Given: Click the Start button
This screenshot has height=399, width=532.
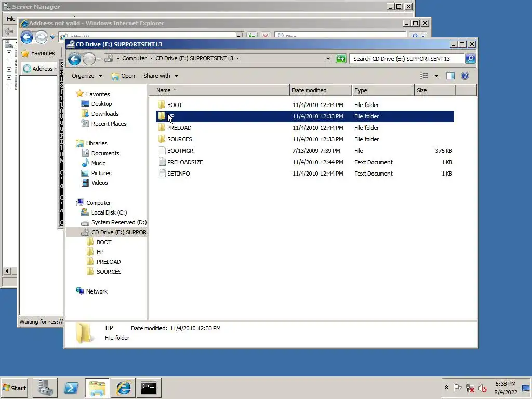Looking at the screenshot, I should click(x=14, y=388).
